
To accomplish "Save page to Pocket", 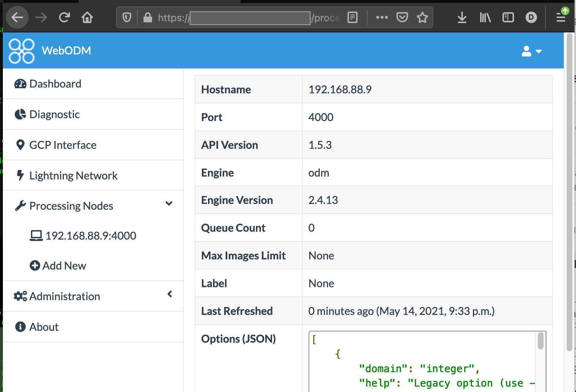I will pos(402,17).
